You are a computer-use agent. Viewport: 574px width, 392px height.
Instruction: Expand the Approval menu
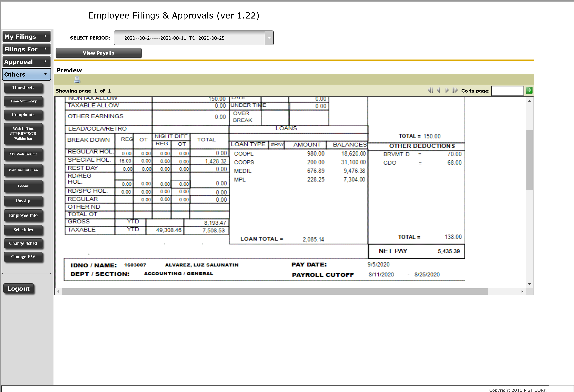27,62
